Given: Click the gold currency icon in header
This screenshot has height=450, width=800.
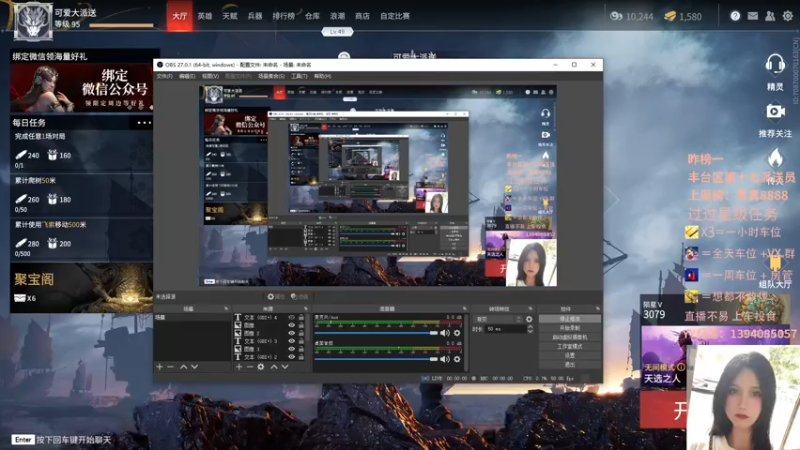Looking at the screenshot, I should pyautogui.click(x=670, y=16).
